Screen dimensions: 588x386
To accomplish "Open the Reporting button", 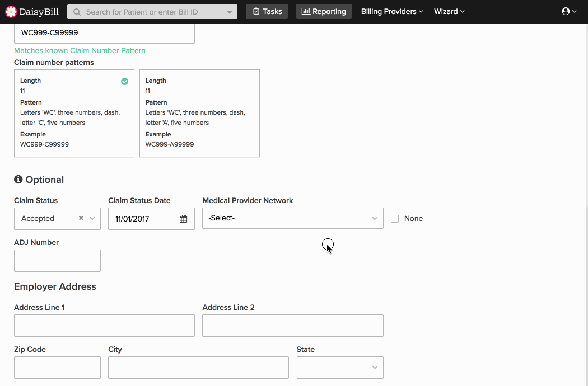I will click(x=324, y=11).
